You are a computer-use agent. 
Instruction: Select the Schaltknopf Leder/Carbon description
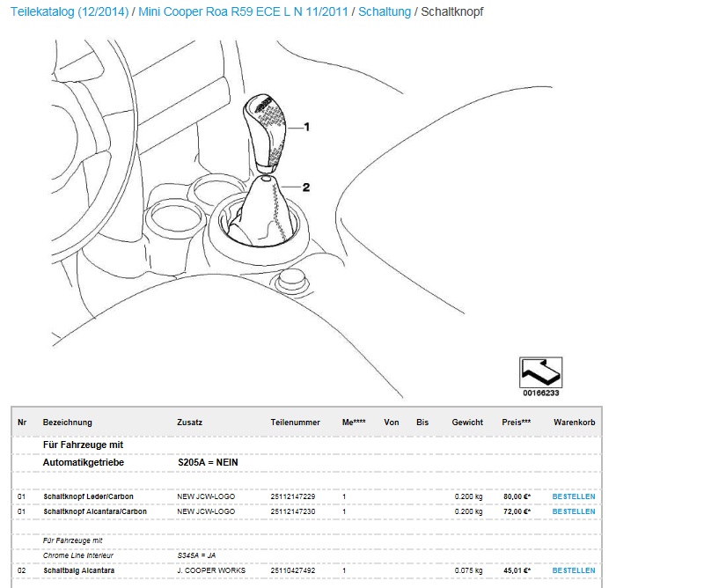(89, 496)
